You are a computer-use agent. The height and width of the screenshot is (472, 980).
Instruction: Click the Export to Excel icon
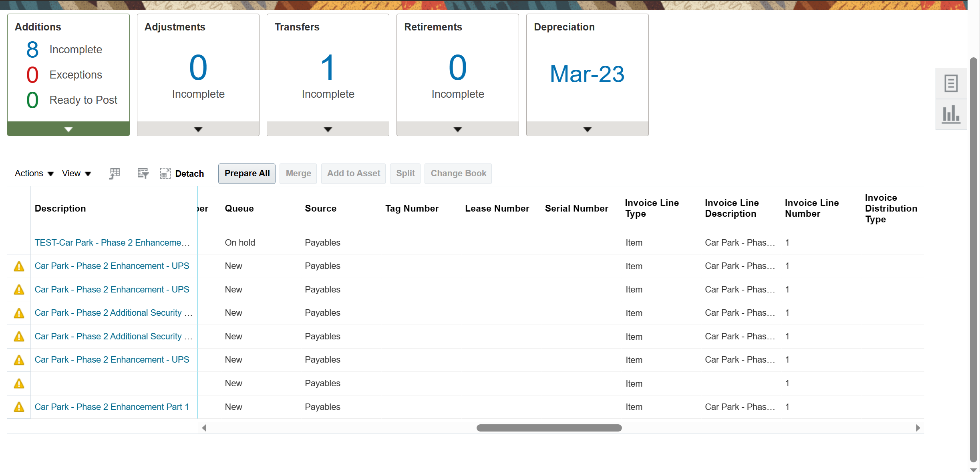click(114, 173)
